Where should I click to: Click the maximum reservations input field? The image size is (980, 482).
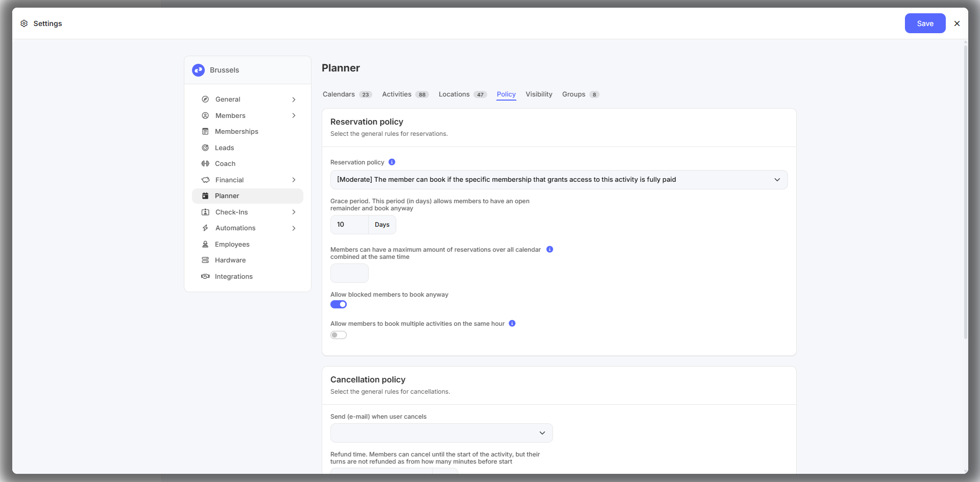[349, 273]
